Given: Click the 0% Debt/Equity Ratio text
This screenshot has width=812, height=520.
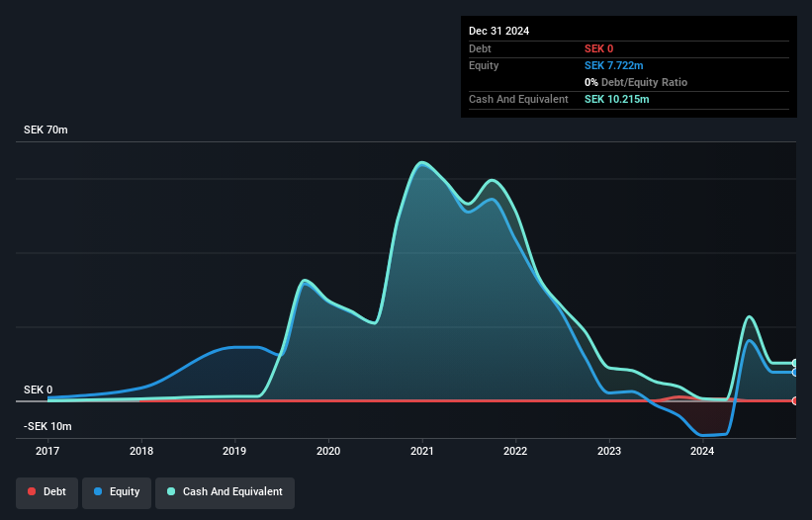Looking at the screenshot, I should pyautogui.click(x=636, y=82).
